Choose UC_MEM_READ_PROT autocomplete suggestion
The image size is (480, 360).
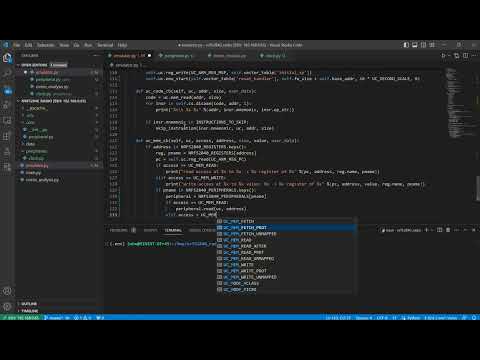(x=287, y=252)
